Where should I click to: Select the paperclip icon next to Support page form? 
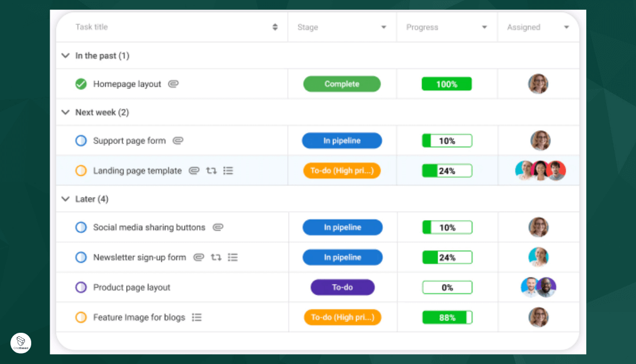point(178,140)
